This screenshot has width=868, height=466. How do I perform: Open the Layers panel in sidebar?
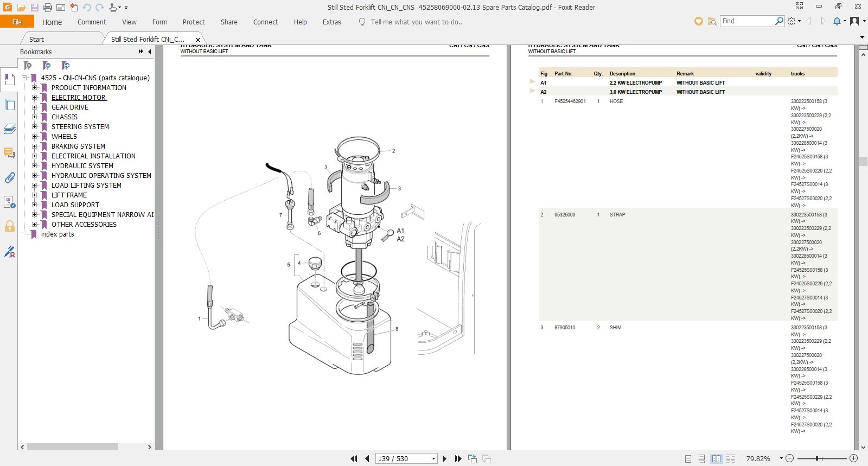coord(9,129)
